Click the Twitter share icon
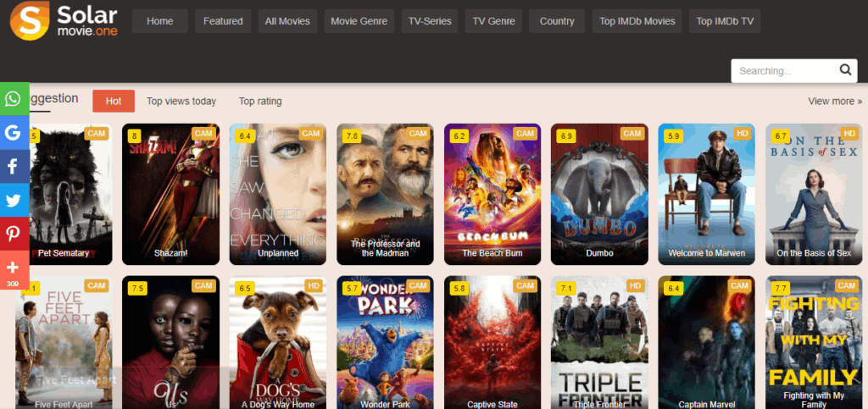Image resolution: width=868 pixels, height=409 pixels. [14, 201]
